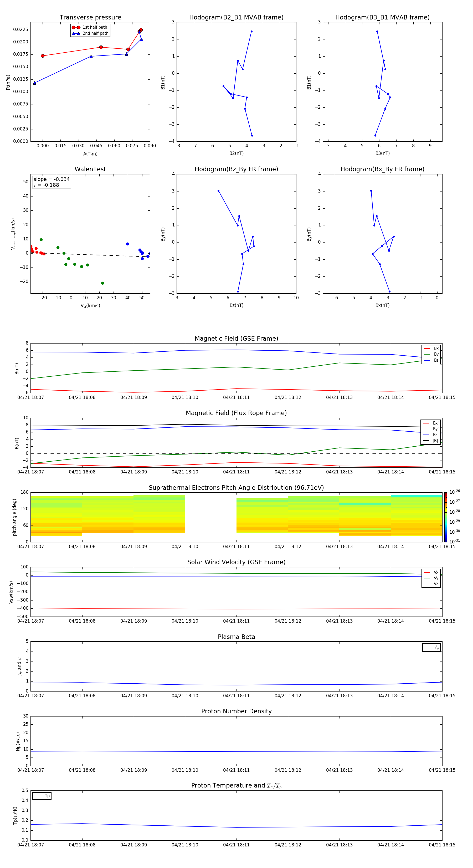The width and height of the screenshot is (473, 868).
Task: Click the 'Hodogram(B3_B1 MVAB frame)' title
Action: click(x=382, y=17)
